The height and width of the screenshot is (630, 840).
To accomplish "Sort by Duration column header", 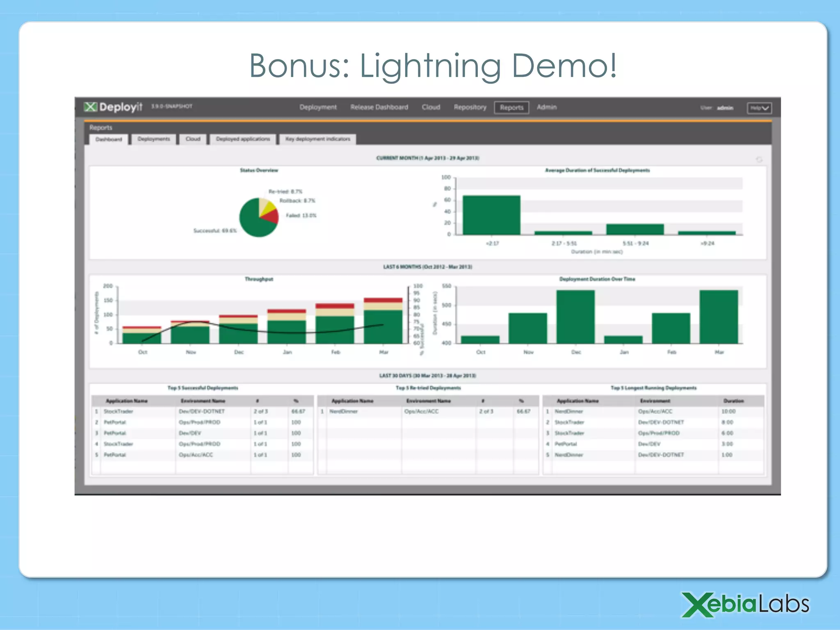I will click(733, 401).
